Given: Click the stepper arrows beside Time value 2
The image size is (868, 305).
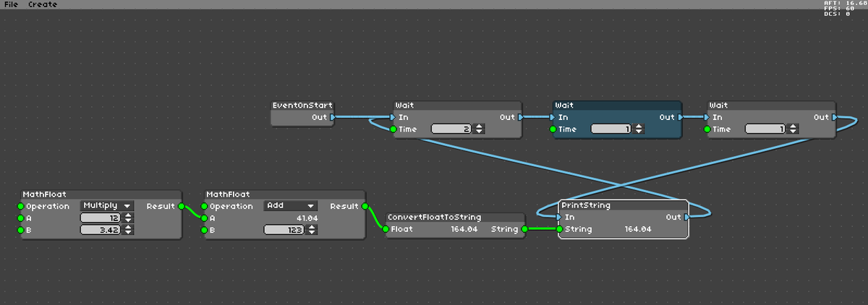Looking at the screenshot, I should pos(479,129).
